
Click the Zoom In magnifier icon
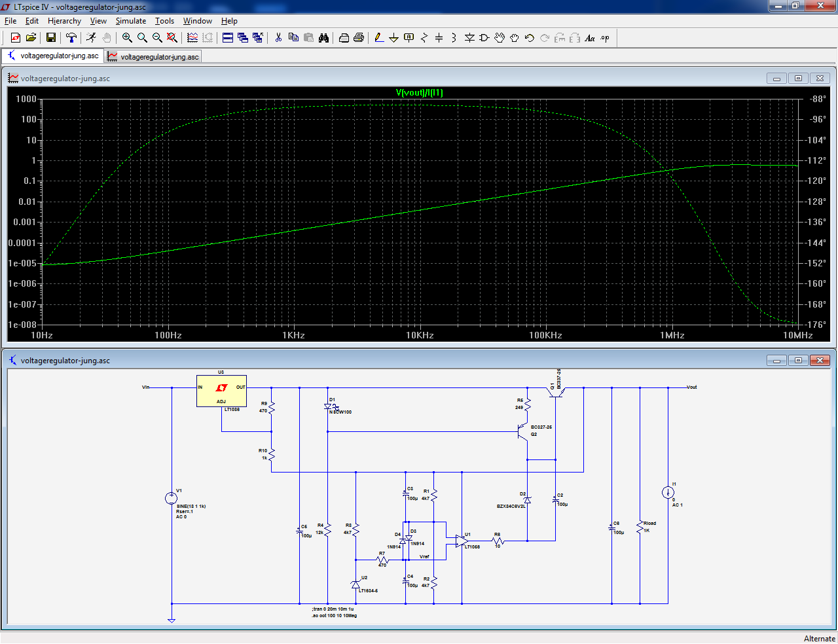pos(127,38)
